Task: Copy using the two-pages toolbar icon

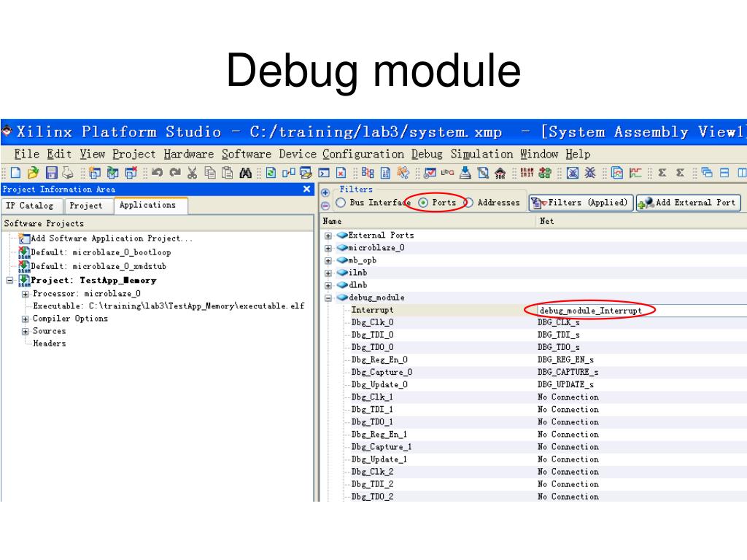Action: click(209, 173)
